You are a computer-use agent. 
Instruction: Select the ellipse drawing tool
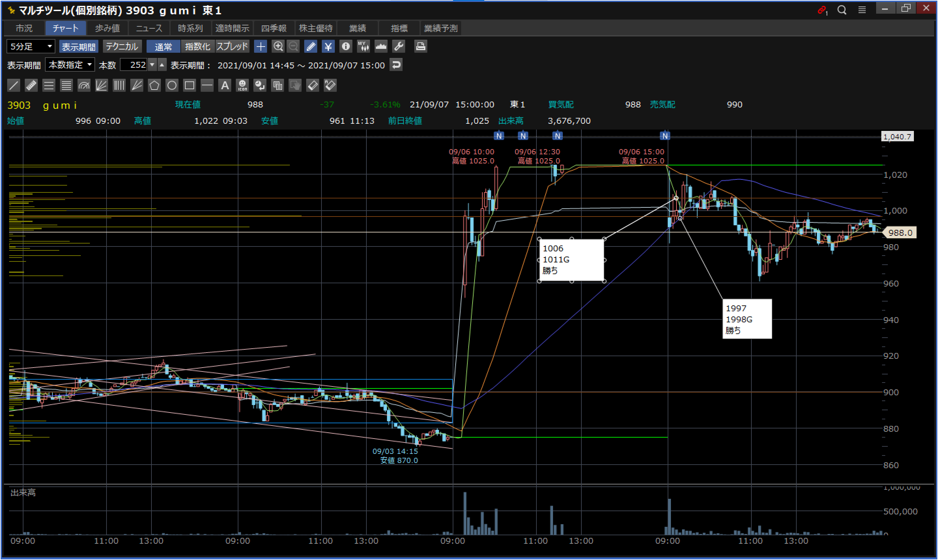[x=172, y=86]
